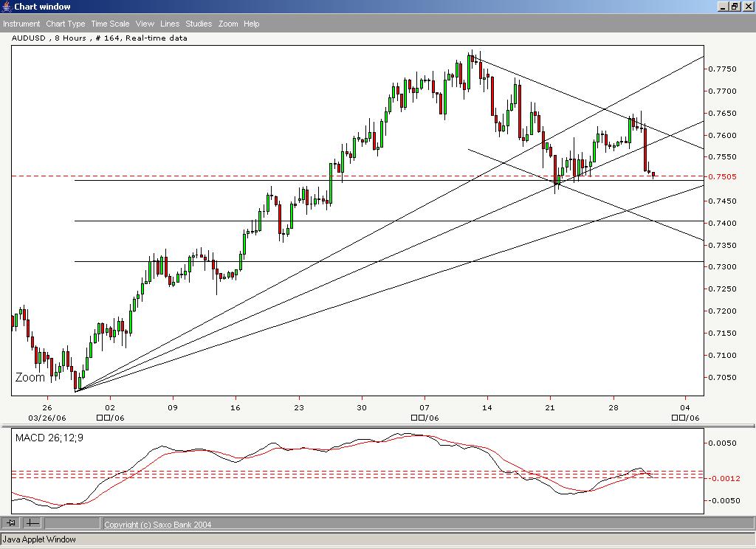Click the pin icon in the bottom toolbar
The image size is (756, 549).
click(x=10, y=523)
